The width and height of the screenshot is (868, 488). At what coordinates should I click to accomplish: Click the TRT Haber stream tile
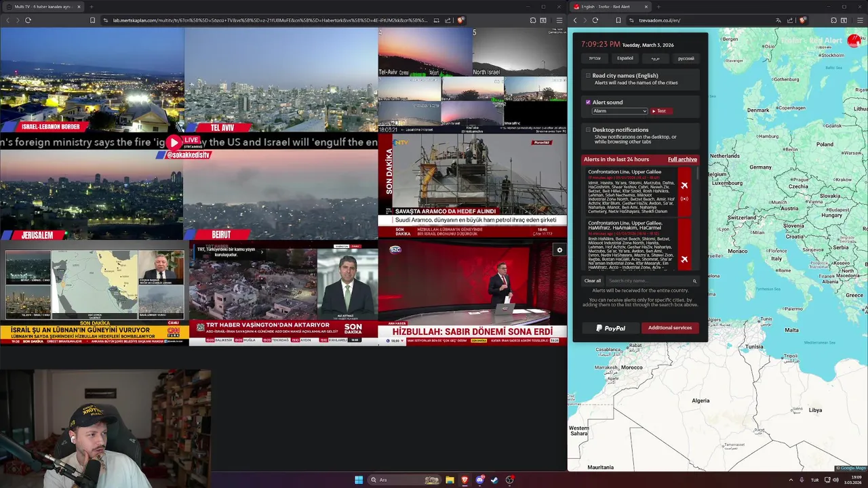pos(283,293)
